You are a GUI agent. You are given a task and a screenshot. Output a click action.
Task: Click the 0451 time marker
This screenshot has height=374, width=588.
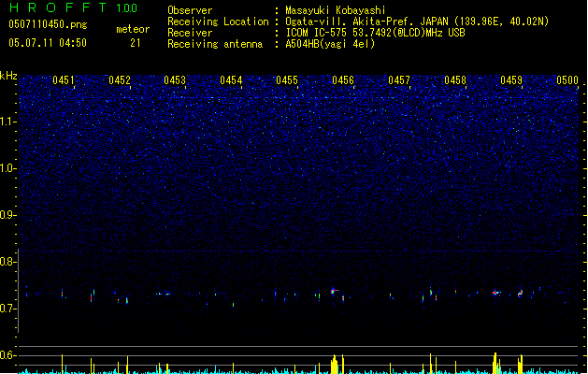[x=64, y=80]
